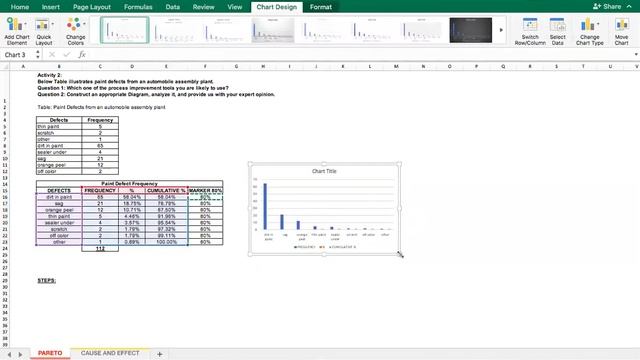Open the Data ribbon tab

pyautogui.click(x=173, y=7)
